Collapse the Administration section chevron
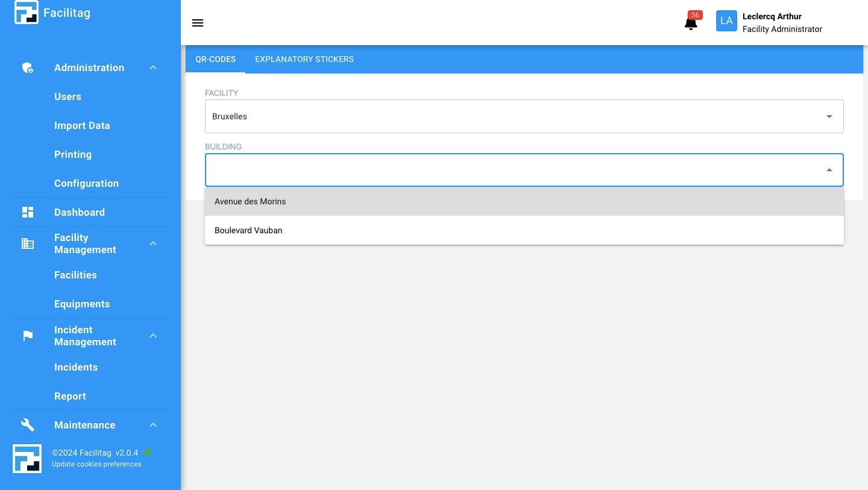 click(x=153, y=68)
